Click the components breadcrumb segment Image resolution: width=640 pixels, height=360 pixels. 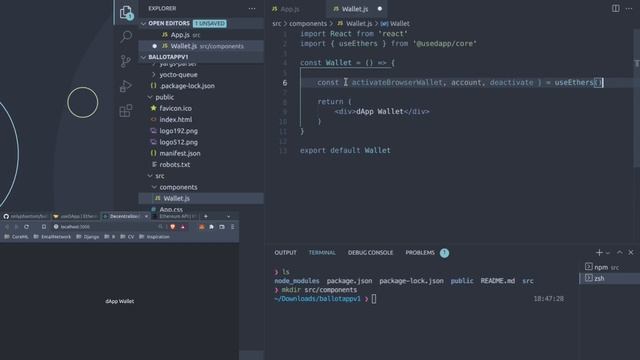pyautogui.click(x=308, y=24)
